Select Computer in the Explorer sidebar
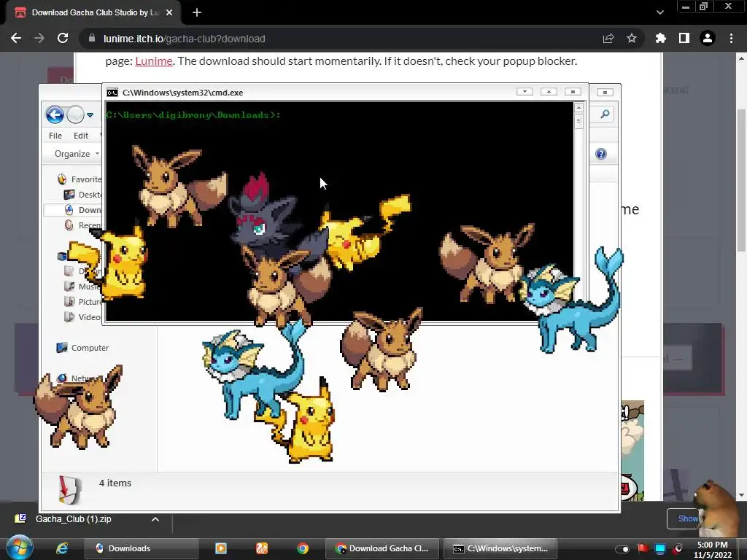 82,348
